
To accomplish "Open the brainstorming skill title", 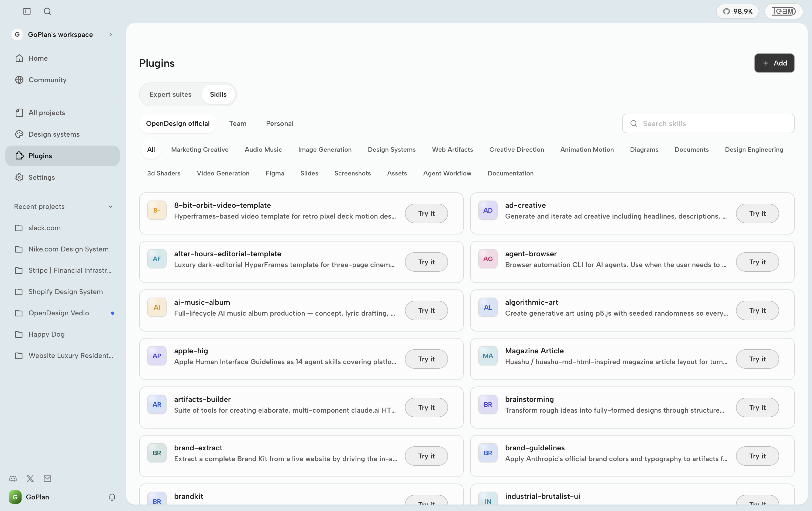I will pyautogui.click(x=529, y=399).
